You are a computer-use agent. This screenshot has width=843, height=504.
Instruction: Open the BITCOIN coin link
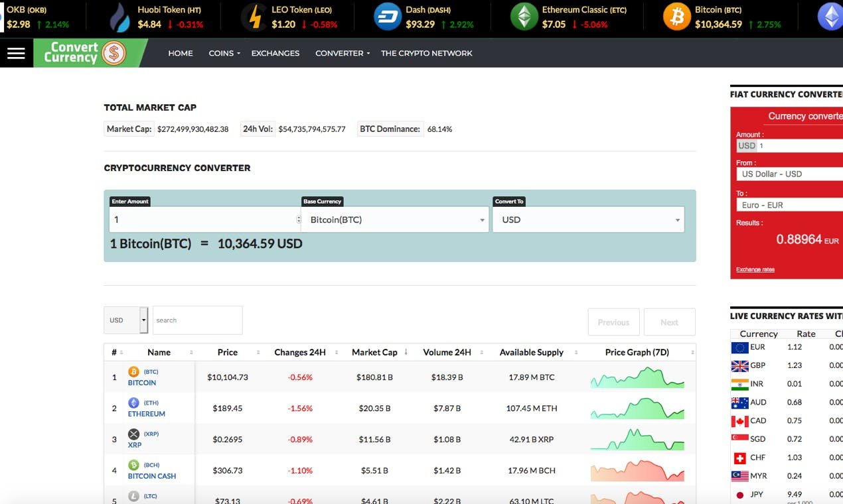(x=142, y=383)
